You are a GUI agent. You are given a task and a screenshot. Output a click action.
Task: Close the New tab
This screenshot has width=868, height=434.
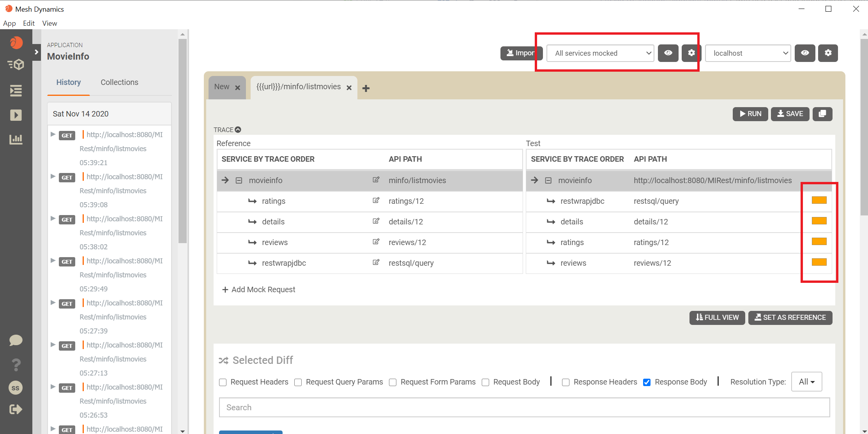238,88
